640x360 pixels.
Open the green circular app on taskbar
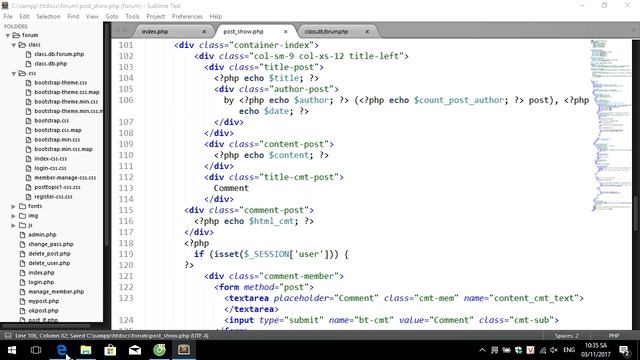[159, 350]
